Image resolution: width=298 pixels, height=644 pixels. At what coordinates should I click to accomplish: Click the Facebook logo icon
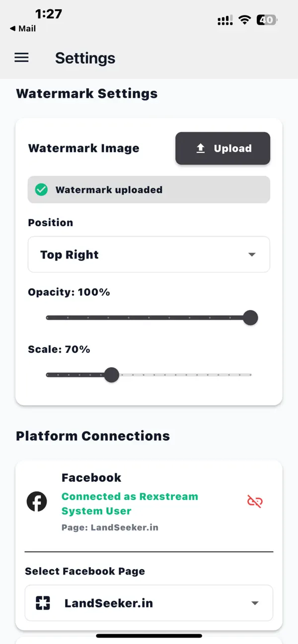click(x=37, y=501)
